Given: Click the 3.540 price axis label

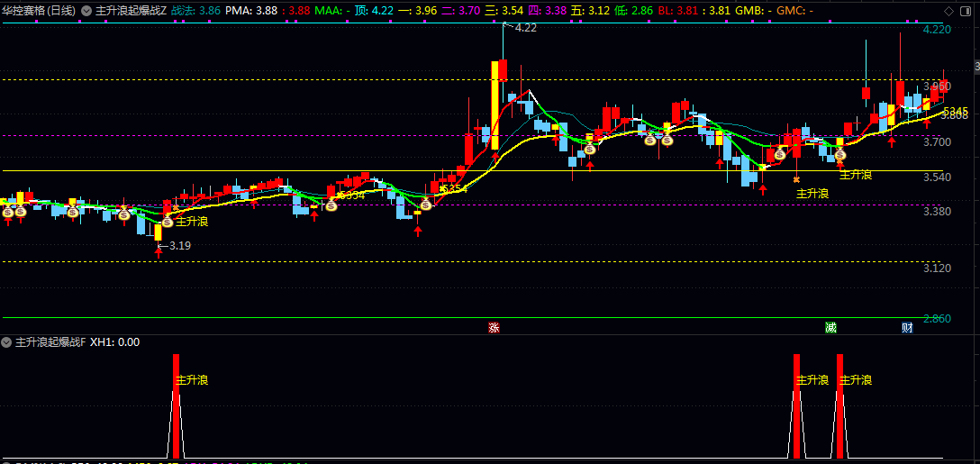Looking at the screenshot, I should pyautogui.click(x=937, y=177).
